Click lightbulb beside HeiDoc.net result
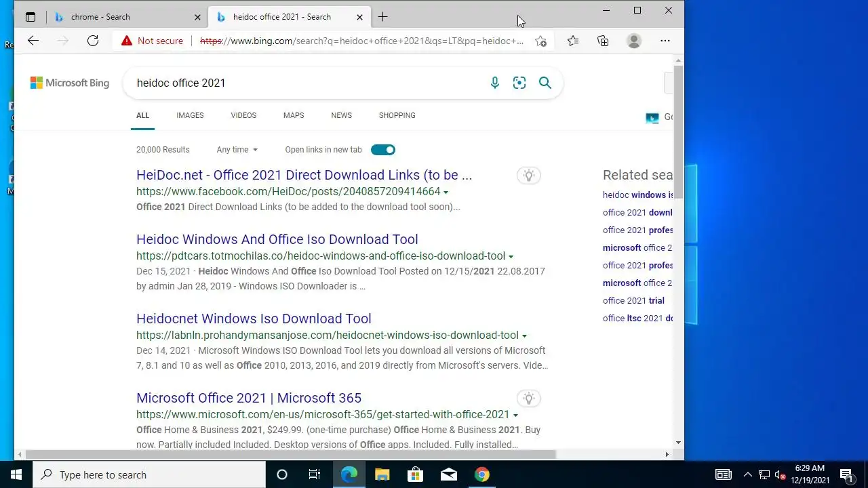 (x=529, y=176)
